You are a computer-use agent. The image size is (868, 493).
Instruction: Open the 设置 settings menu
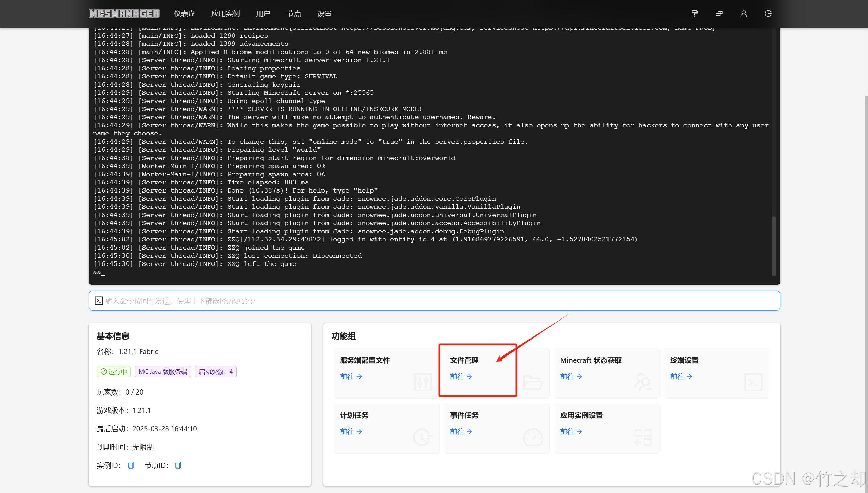pos(324,14)
